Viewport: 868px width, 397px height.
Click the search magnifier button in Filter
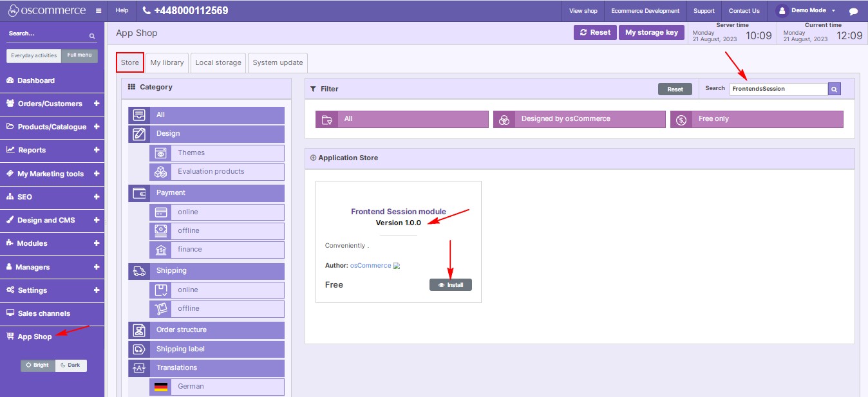pyautogui.click(x=835, y=89)
